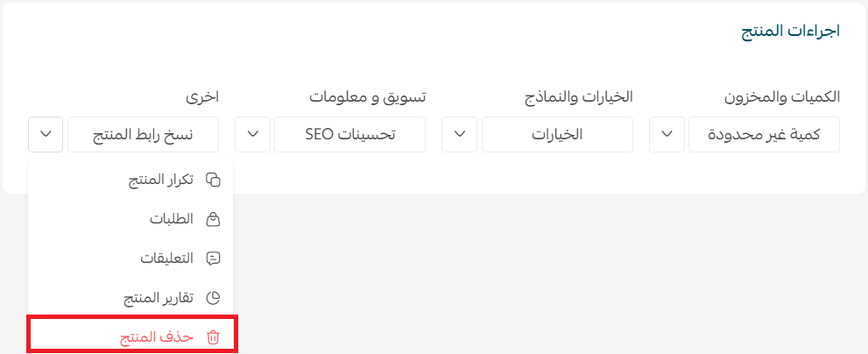Expand the dropdown arrow next to كمية غير محدودة
868x354 pixels.
pos(667,135)
